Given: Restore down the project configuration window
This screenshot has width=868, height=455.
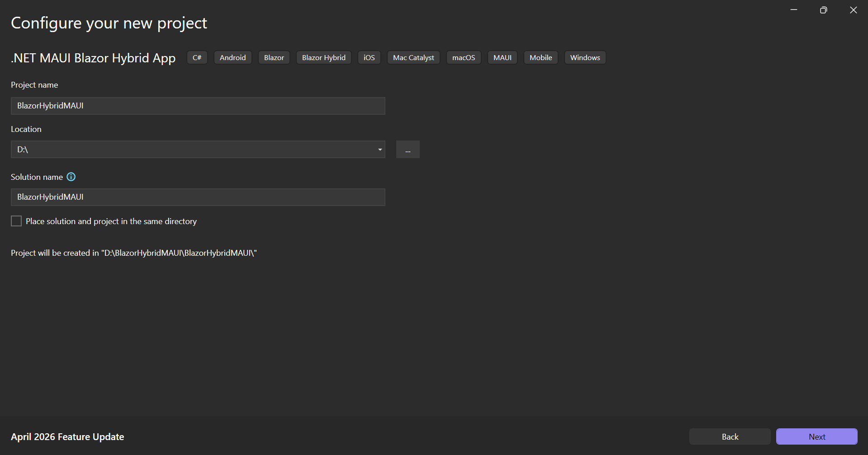Looking at the screenshot, I should [823, 10].
